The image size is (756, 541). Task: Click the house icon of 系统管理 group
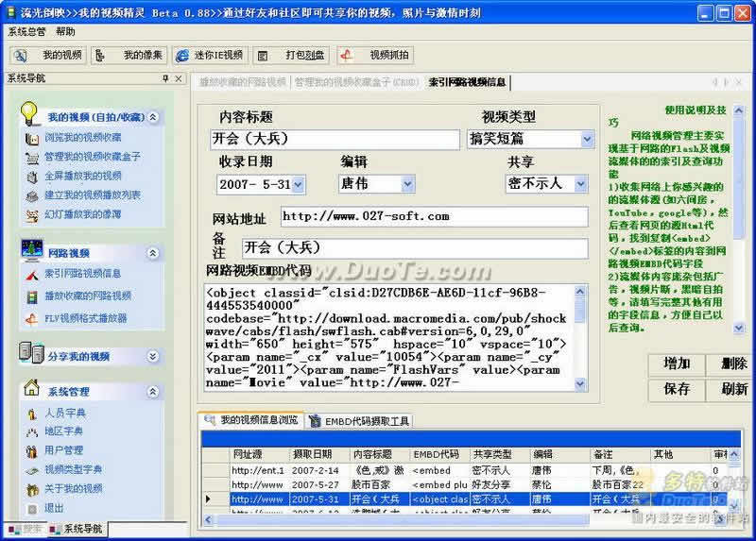tap(32, 387)
